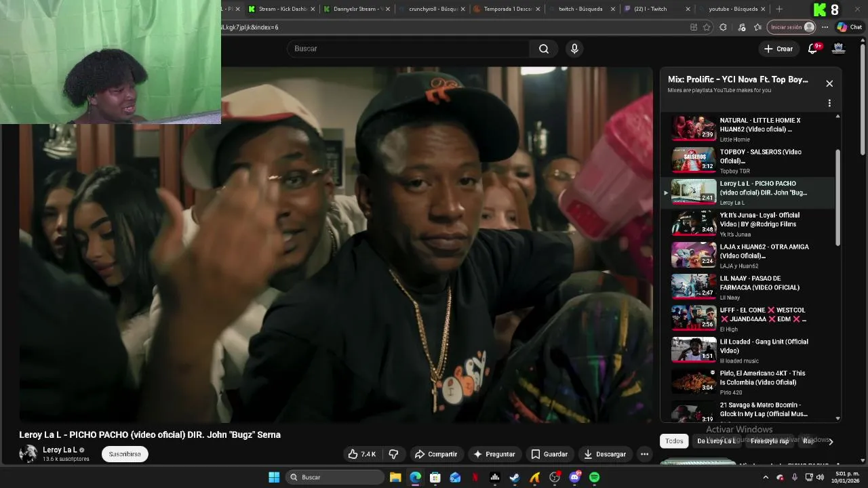
Task: Click the Descargar download button
Action: pyautogui.click(x=605, y=454)
